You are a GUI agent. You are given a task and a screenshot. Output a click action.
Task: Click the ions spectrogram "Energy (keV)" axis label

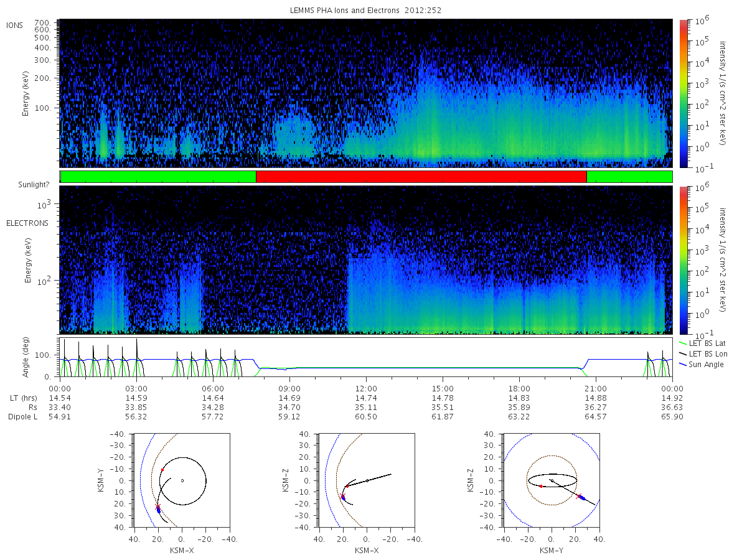(26, 93)
